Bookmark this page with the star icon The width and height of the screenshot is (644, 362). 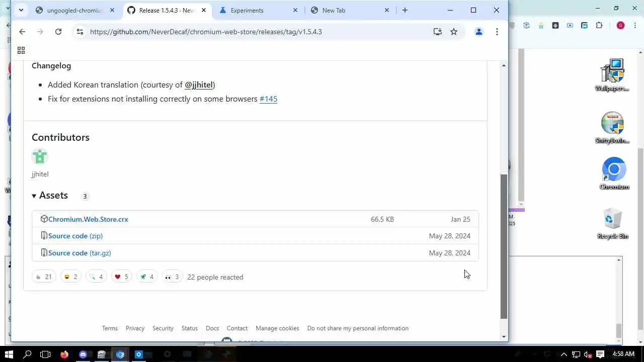coord(454,32)
